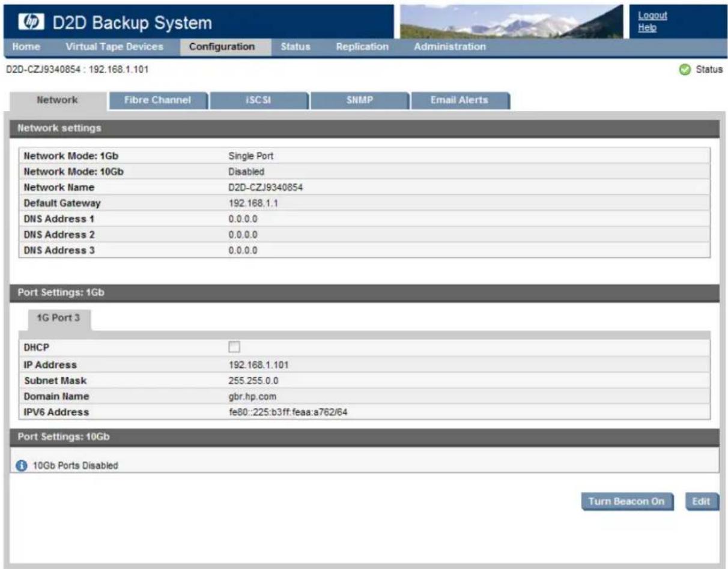Open the Home menu
The width and height of the screenshot is (728, 569).
[26, 47]
